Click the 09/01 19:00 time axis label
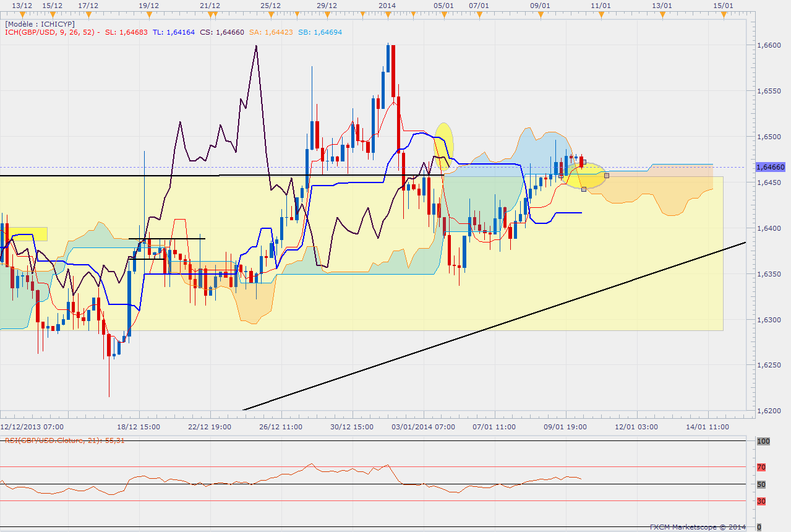The image size is (791, 532). (x=565, y=427)
